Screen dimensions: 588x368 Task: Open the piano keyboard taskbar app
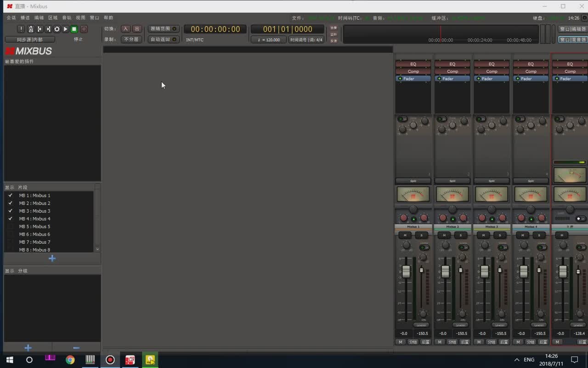coord(90,360)
